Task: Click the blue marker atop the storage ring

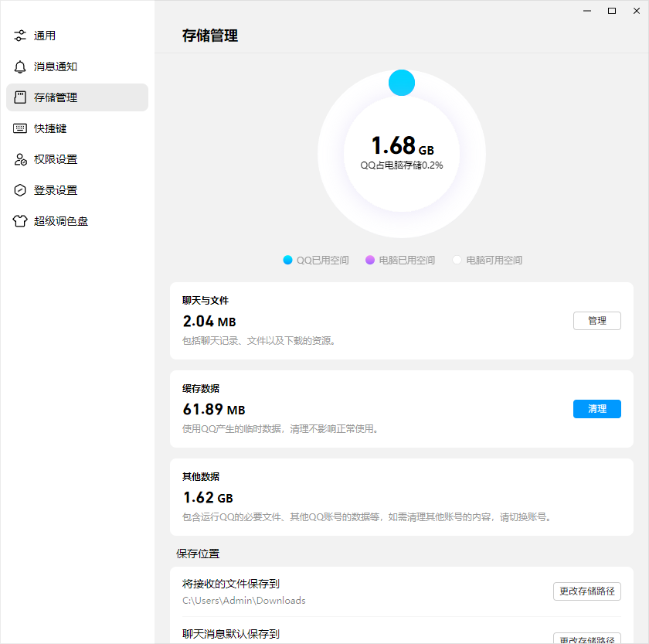Action: pyautogui.click(x=402, y=82)
